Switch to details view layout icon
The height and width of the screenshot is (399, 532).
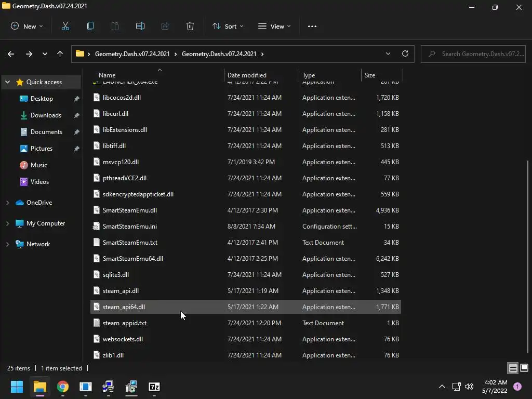point(513,368)
